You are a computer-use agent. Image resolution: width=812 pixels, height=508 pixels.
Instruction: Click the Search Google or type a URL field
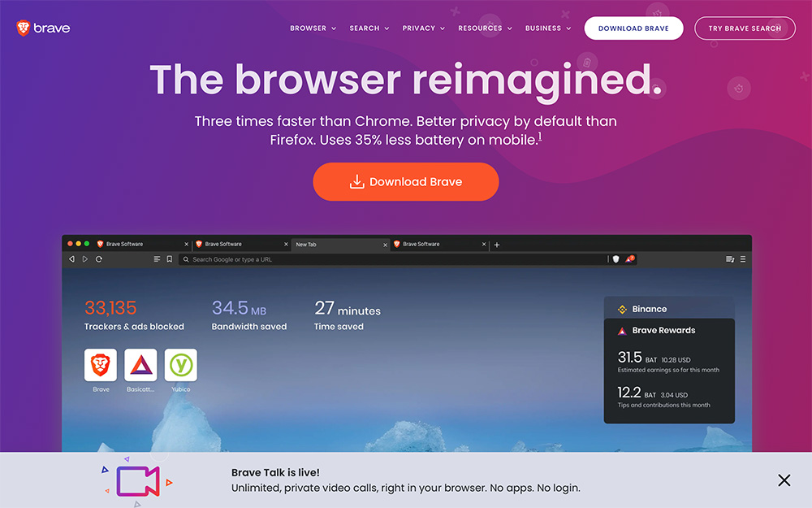coord(394,259)
